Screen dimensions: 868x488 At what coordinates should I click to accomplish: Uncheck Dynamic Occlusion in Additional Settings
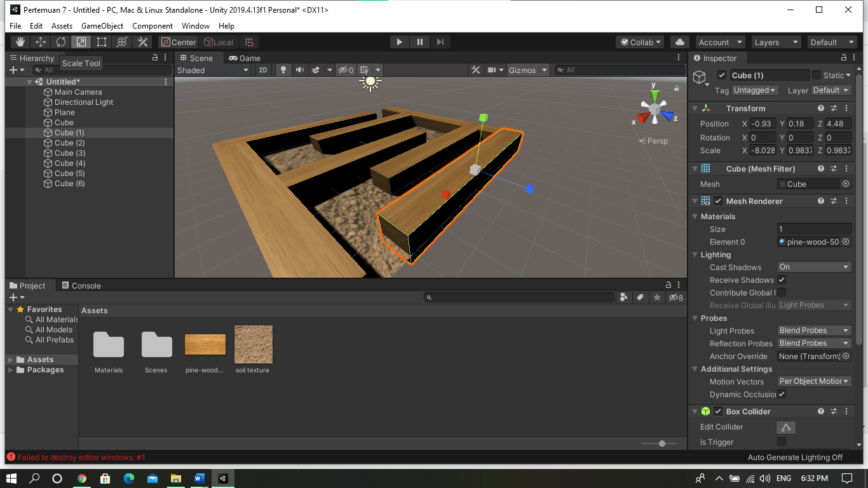(x=781, y=394)
